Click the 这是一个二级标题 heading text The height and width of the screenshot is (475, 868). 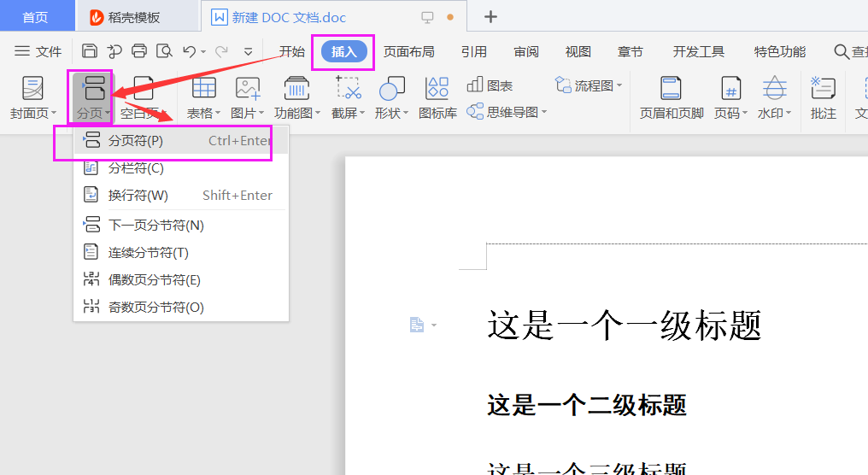(x=587, y=405)
